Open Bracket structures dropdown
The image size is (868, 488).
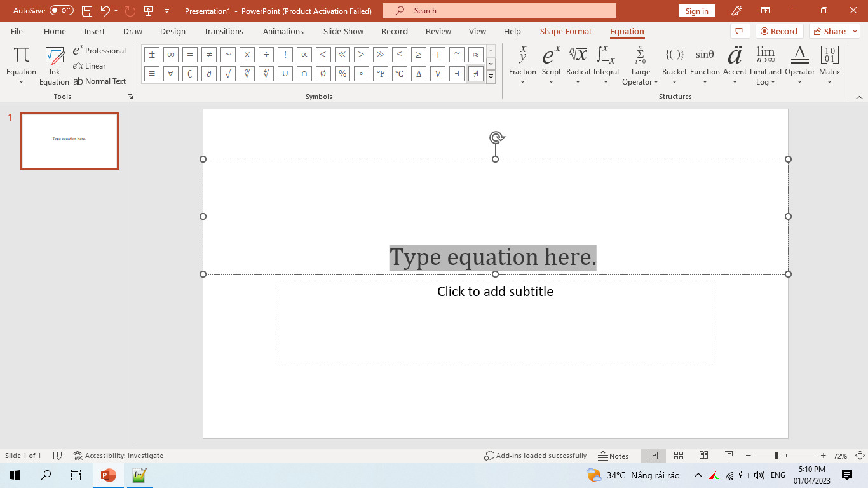[674, 66]
